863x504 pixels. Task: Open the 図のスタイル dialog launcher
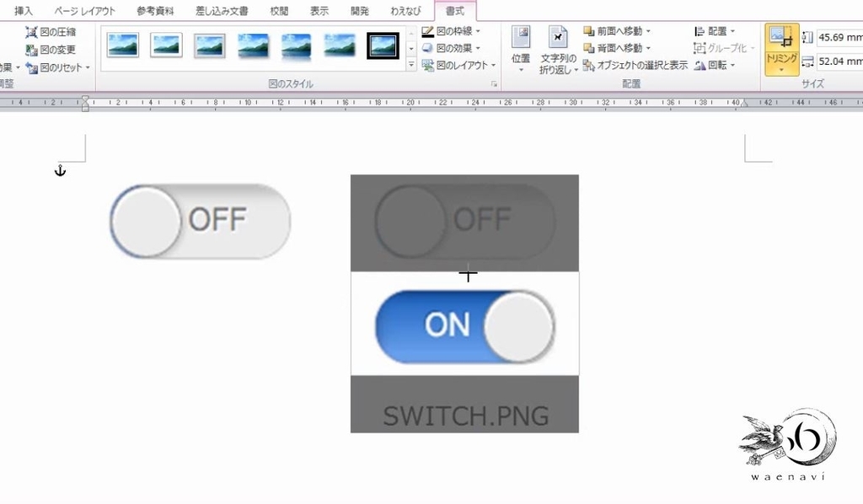[x=494, y=84]
